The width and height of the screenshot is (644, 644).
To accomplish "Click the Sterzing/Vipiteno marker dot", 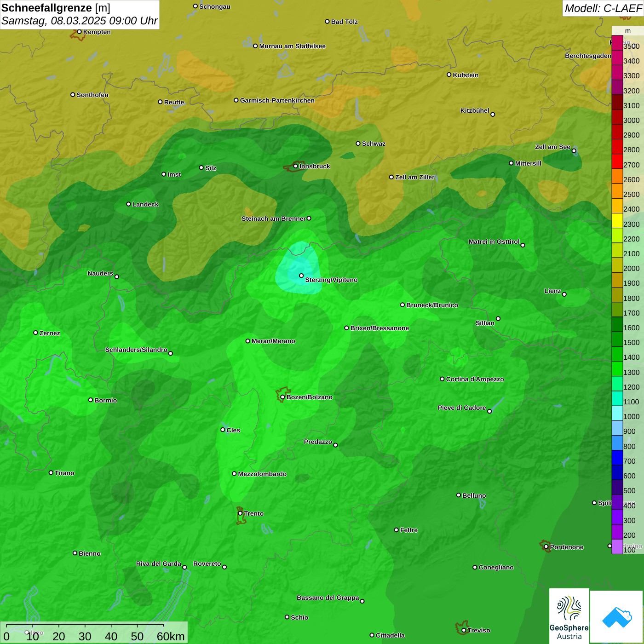I will tap(301, 276).
